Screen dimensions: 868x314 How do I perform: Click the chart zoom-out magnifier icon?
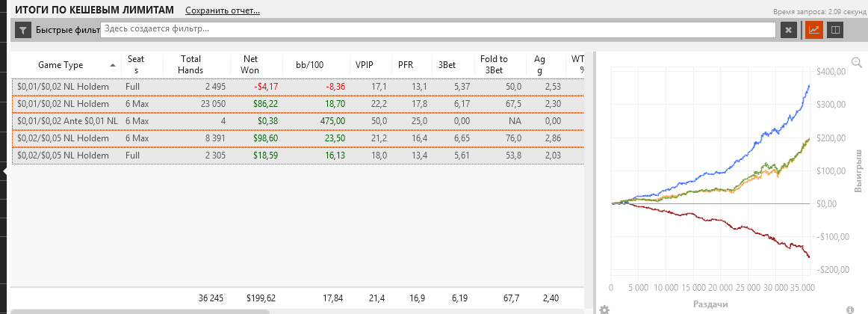coord(857,63)
